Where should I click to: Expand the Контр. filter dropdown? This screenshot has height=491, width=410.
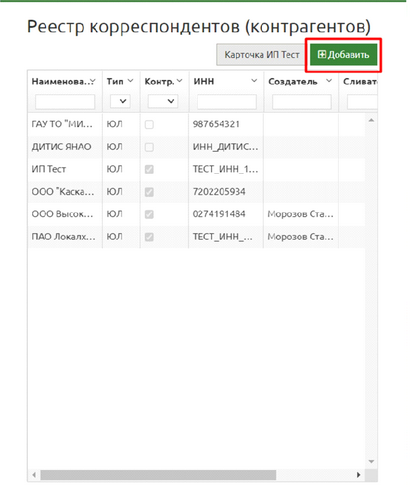163,101
